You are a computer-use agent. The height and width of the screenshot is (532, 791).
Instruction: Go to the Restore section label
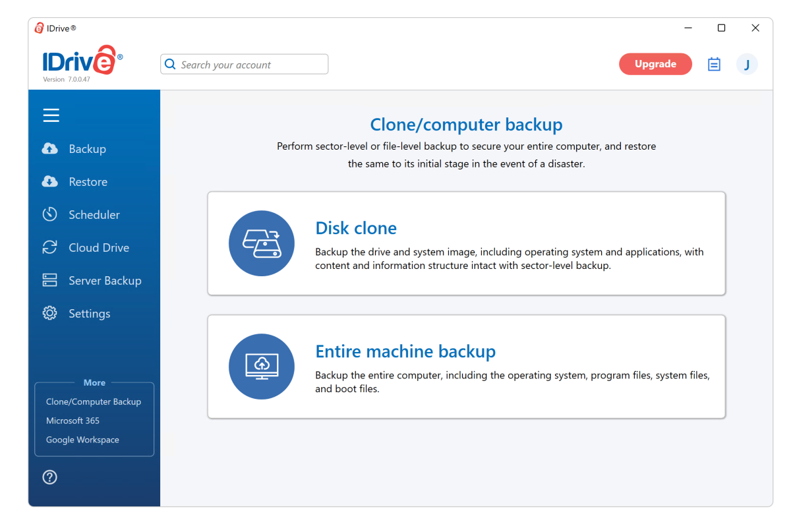(x=88, y=182)
